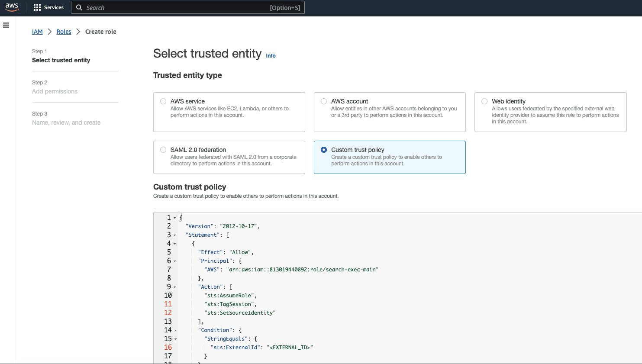Collapse the Statement array at line 3

175,235
